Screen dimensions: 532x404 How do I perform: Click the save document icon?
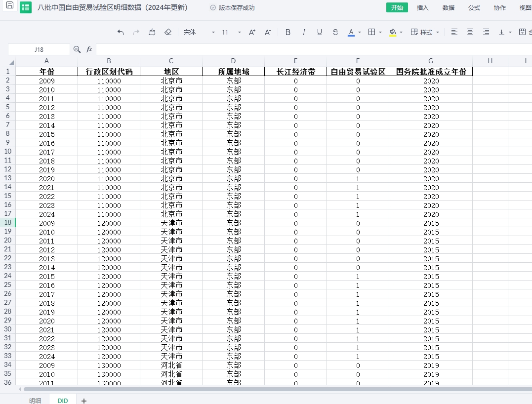coord(10,5)
